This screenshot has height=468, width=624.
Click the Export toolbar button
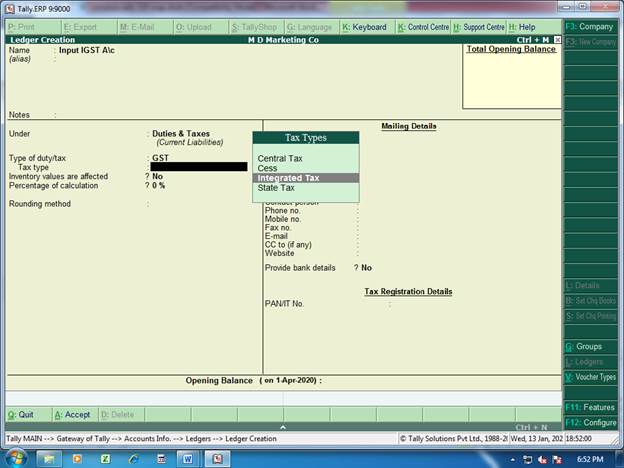(90, 27)
